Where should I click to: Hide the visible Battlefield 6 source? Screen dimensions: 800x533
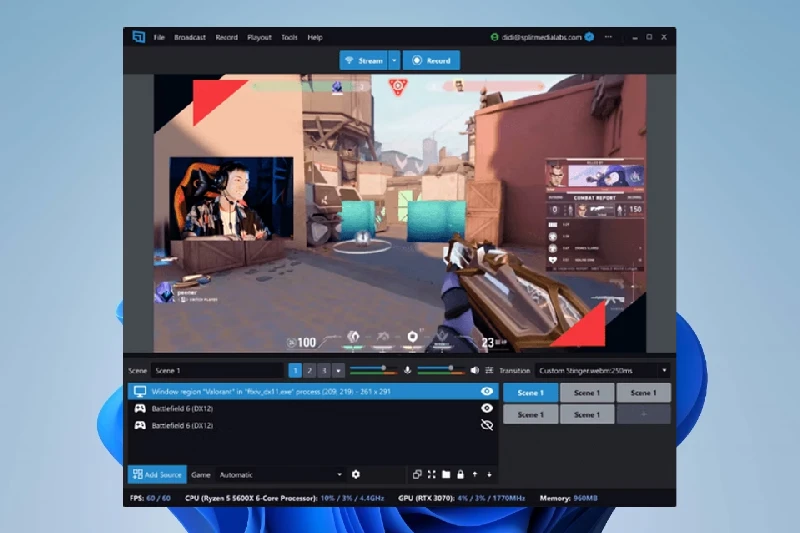[487, 408]
